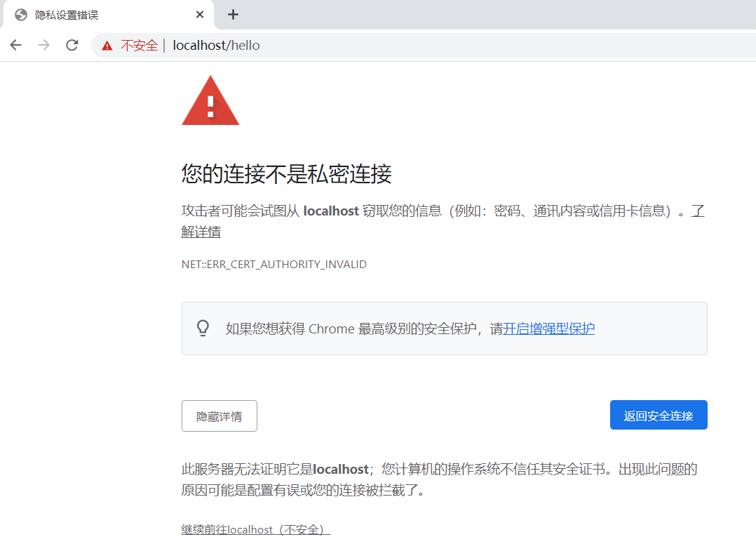Click the large red warning triangle
The image size is (756, 544).
click(210, 102)
